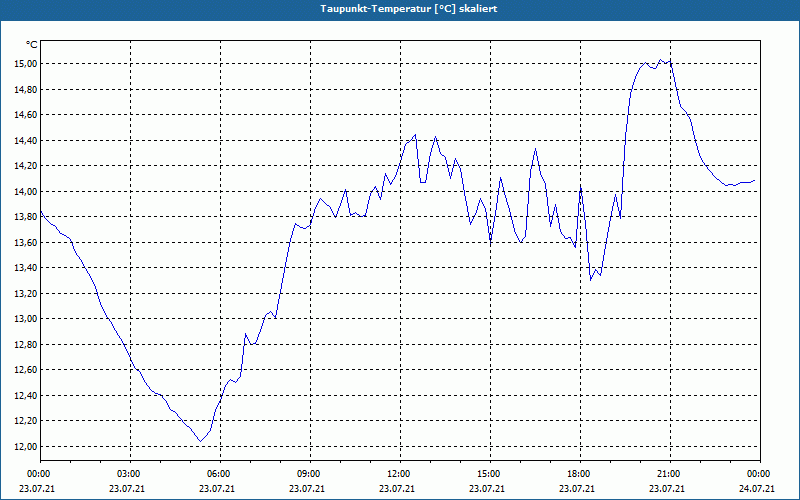Select the 24.07.21 date label
The height and width of the screenshot is (500, 800).
[x=757, y=488]
